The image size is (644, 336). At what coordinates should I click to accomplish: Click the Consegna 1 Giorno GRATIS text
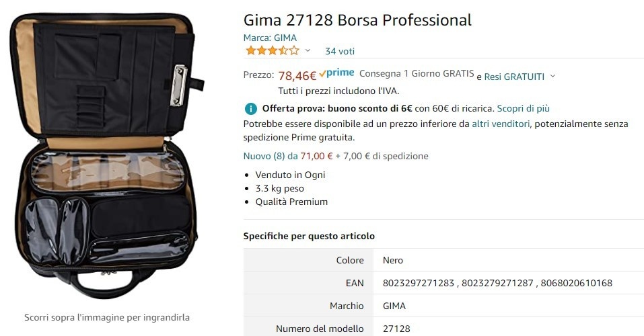pyautogui.click(x=417, y=73)
